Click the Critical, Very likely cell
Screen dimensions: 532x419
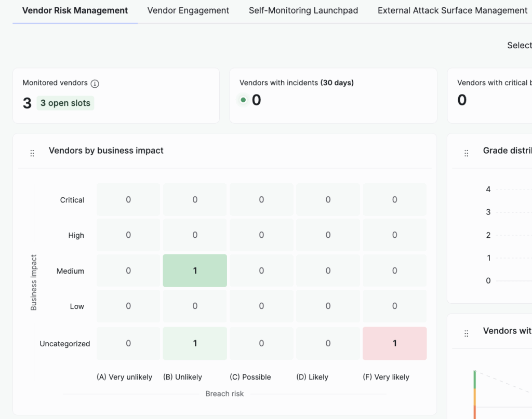(x=394, y=199)
